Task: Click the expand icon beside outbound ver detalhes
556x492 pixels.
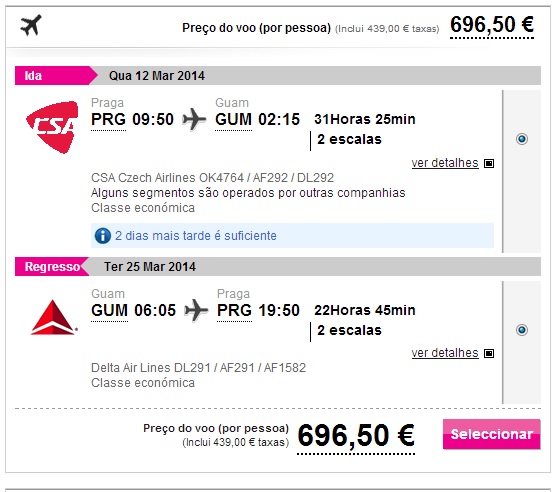Action: click(x=489, y=163)
